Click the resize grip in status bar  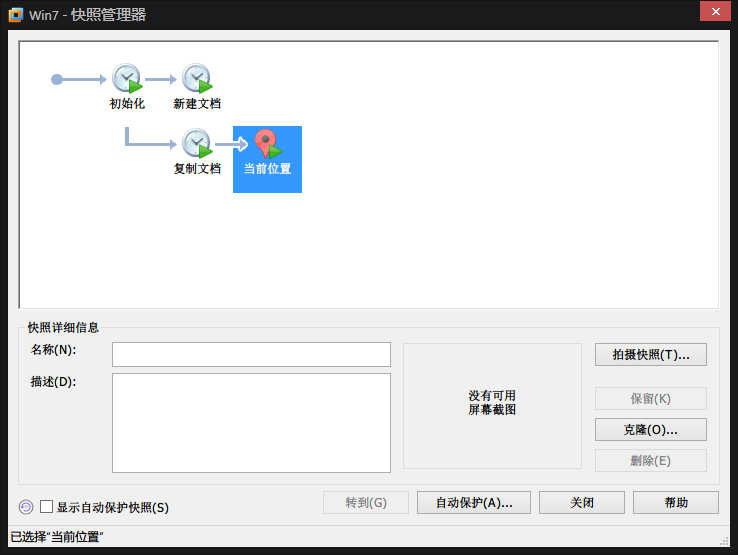pos(724,541)
